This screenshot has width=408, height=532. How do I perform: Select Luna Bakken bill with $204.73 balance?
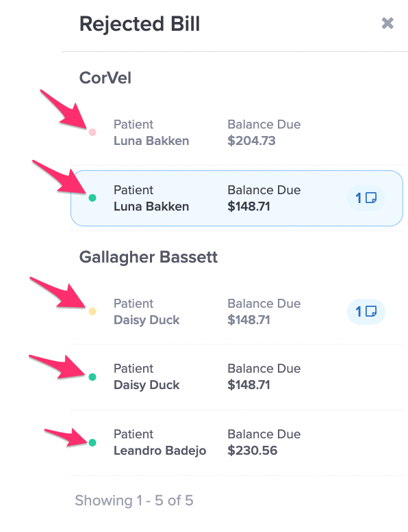237,133
